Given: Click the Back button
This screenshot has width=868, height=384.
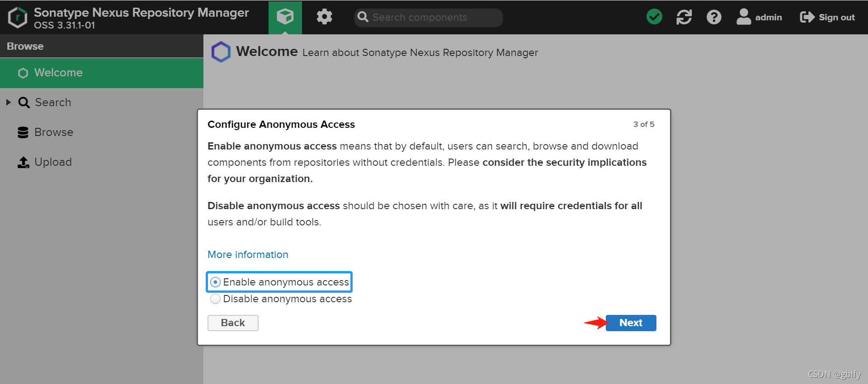Looking at the screenshot, I should click(233, 323).
